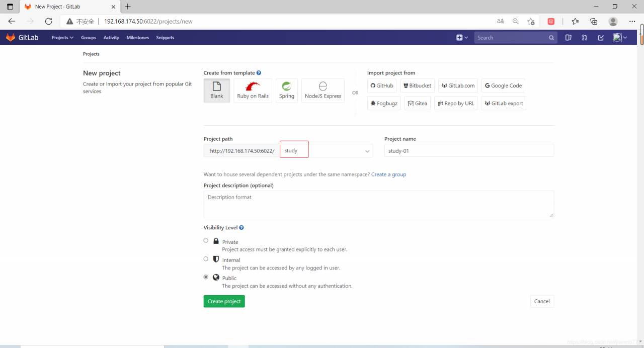The width and height of the screenshot is (644, 348).
Task: Select the Blank project template
Action: [x=217, y=91]
